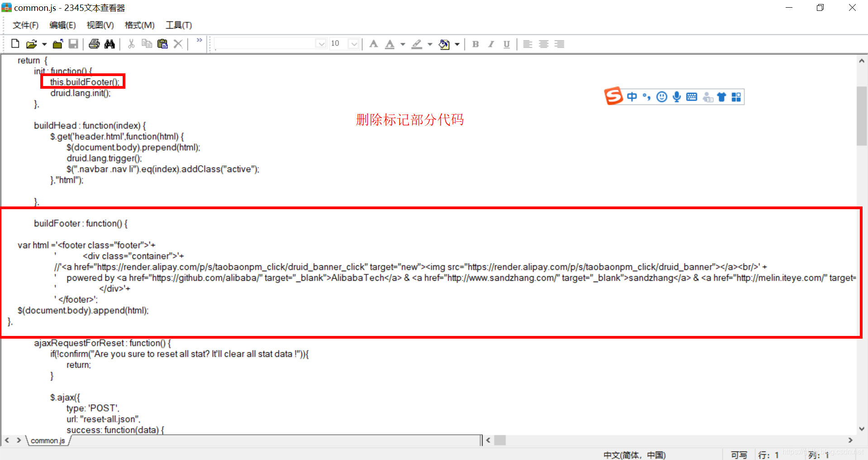Paste from clipboard with the paste icon
868x460 pixels.
pyautogui.click(x=162, y=44)
